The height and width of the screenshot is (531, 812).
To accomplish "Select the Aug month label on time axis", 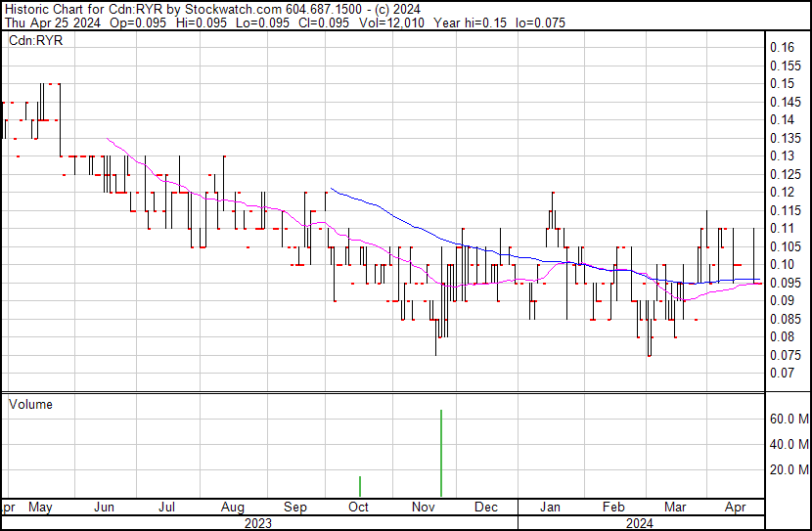I will pos(232,508).
